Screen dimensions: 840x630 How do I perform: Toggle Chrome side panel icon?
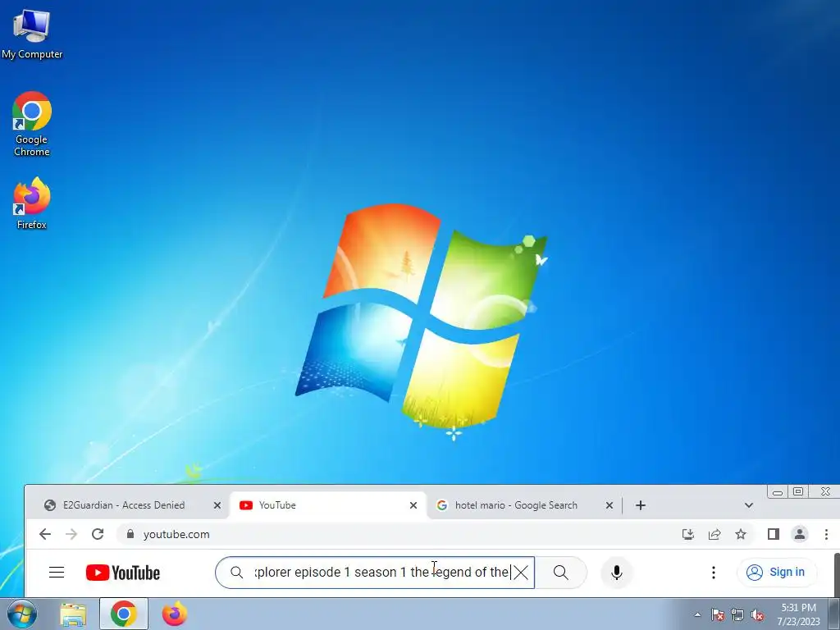[x=773, y=534]
